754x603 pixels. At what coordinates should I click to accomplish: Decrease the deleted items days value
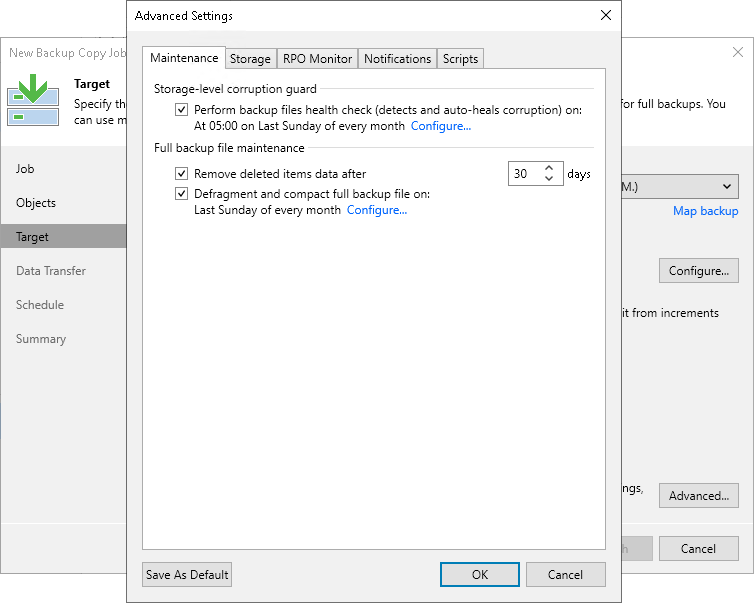pos(549,178)
